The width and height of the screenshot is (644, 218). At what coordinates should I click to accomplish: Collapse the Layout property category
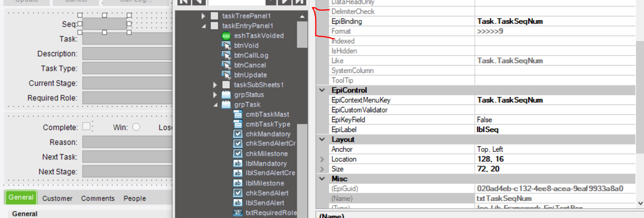pos(322,139)
